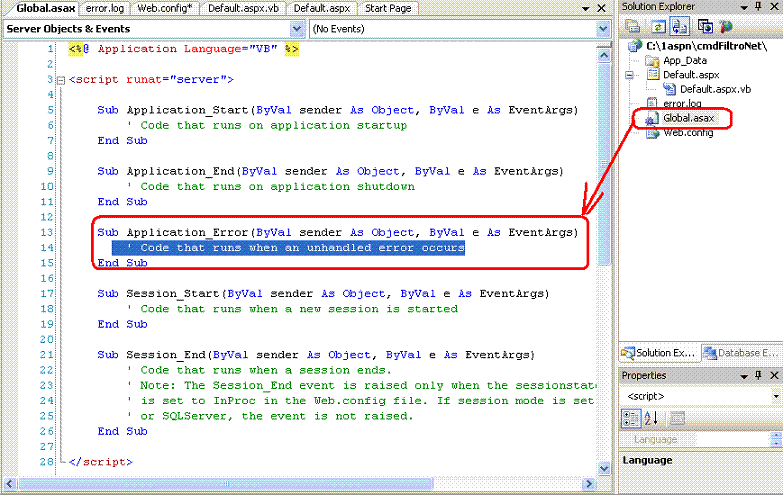Switch to the Global.asax editor tab

click(45, 8)
